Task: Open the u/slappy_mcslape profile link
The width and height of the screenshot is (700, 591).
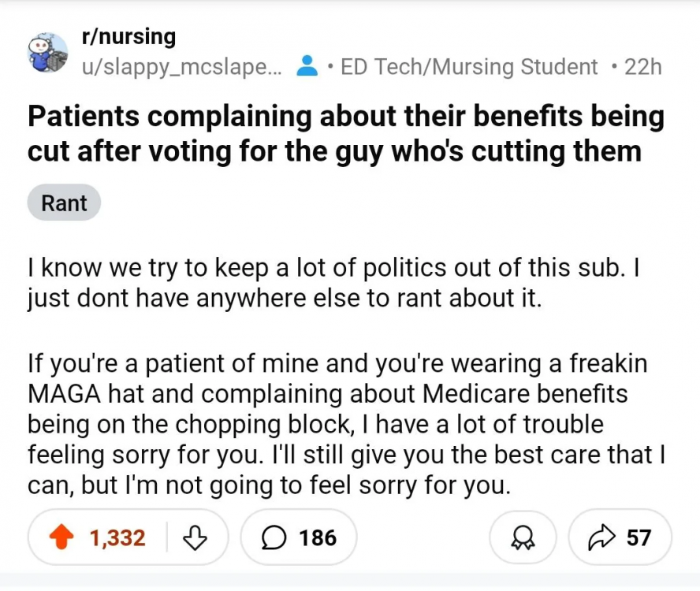Action: pos(181,67)
